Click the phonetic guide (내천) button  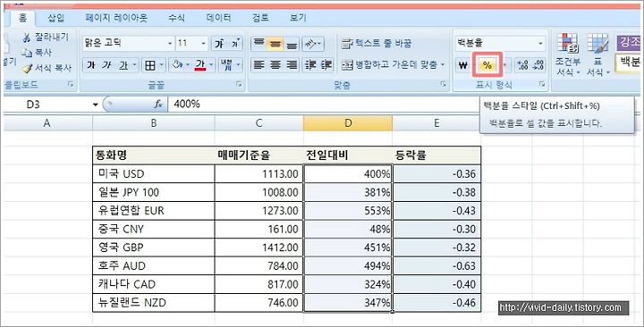[226, 65]
